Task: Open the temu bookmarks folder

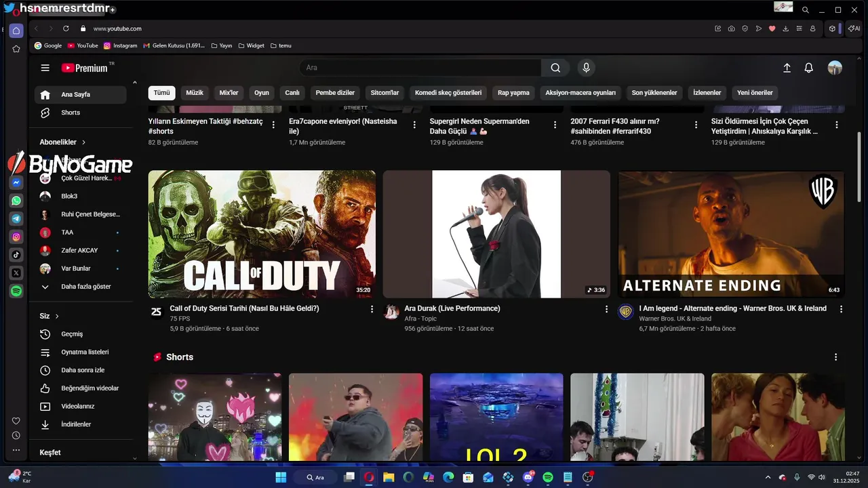Action: coord(281,45)
